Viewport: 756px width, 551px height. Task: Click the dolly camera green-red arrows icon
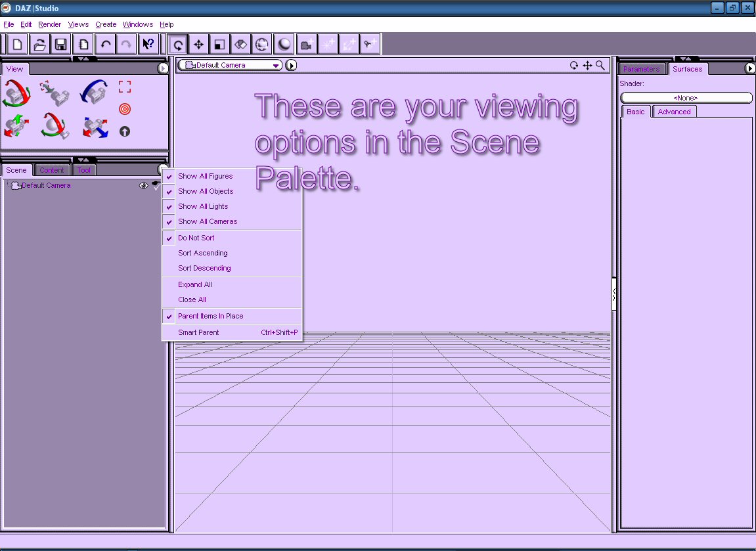pyautogui.click(x=16, y=126)
